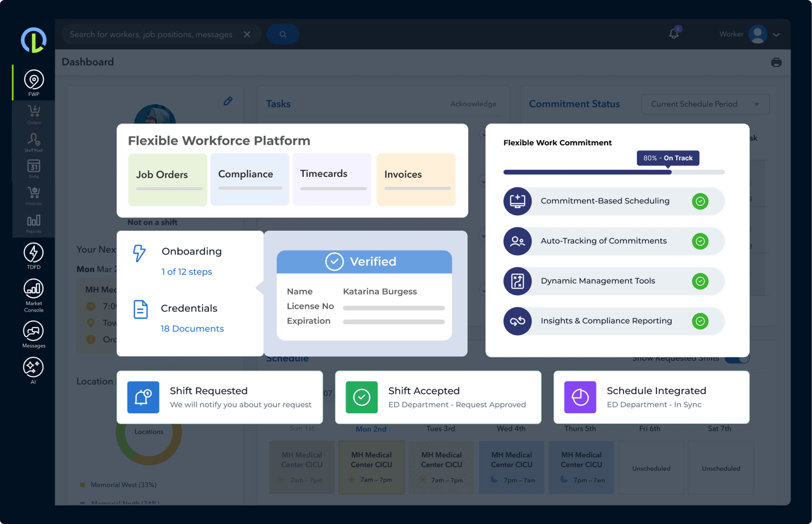Open the TDFD sidebar section
Viewport: 812px width, 524px height.
click(x=34, y=256)
